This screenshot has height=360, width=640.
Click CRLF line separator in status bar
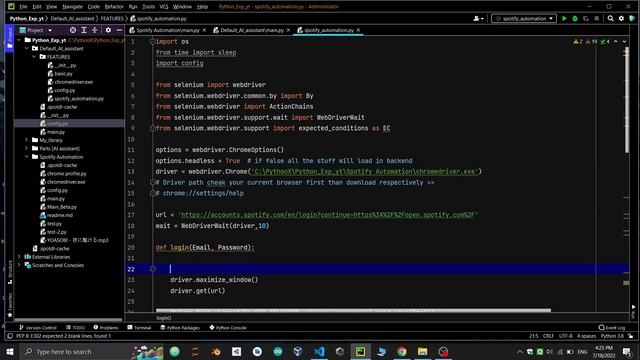coord(548,336)
